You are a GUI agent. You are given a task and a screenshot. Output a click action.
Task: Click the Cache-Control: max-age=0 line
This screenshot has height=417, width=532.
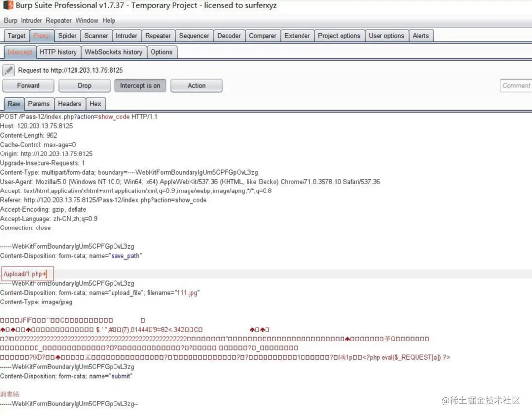pyautogui.click(x=38, y=145)
